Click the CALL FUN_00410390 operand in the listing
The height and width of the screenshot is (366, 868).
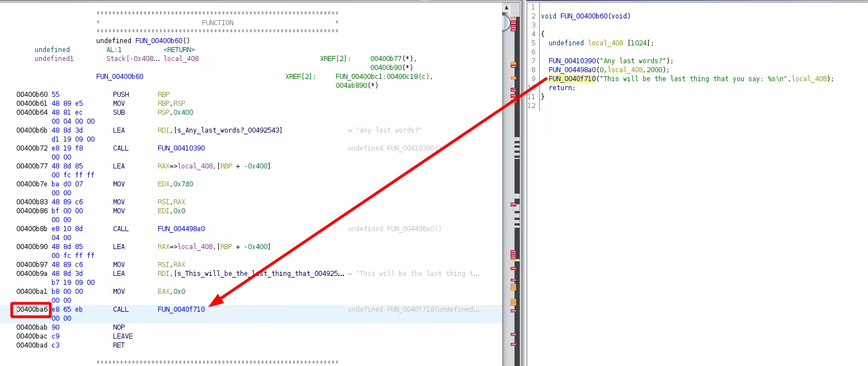point(181,148)
